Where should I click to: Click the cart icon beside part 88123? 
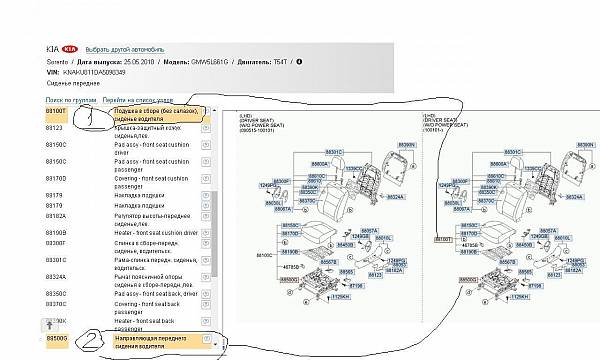tap(206, 128)
